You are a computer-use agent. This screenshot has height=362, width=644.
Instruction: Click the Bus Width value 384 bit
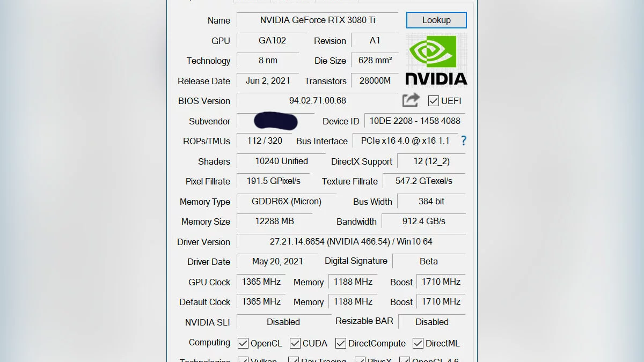coord(431,202)
